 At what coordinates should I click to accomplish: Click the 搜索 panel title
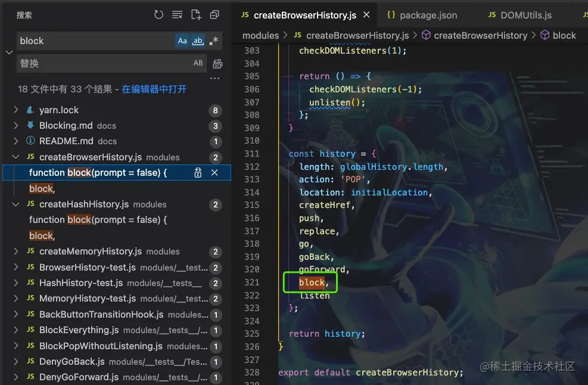24,15
